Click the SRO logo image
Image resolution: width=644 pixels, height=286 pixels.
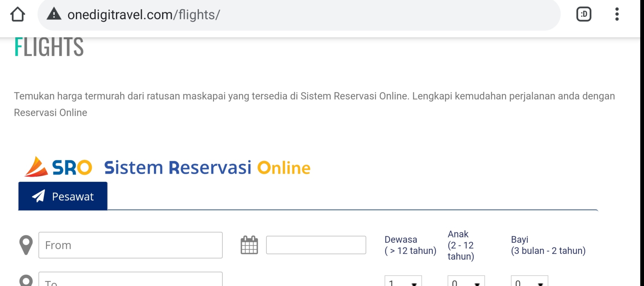pos(58,167)
